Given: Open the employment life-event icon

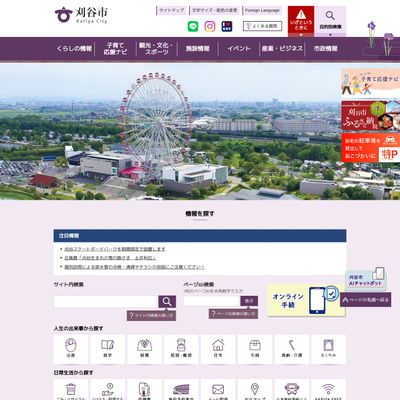Looking at the screenshot, I should click(144, 349).
